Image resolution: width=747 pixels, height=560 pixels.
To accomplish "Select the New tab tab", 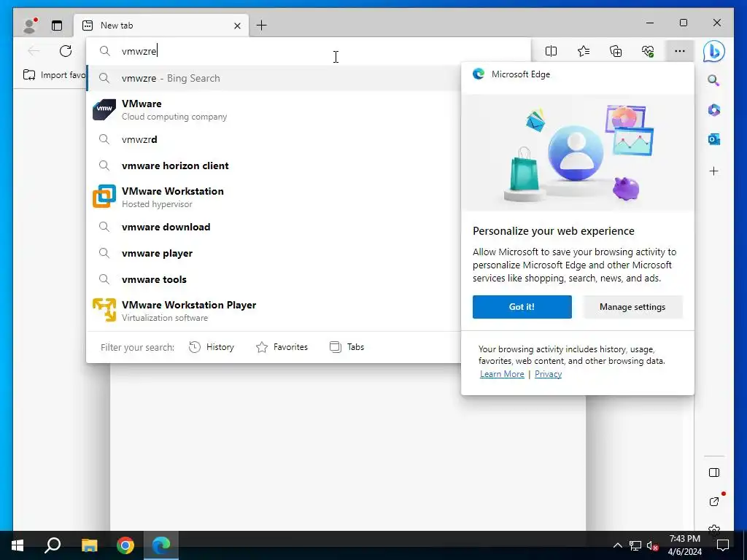I will point(161,26).
